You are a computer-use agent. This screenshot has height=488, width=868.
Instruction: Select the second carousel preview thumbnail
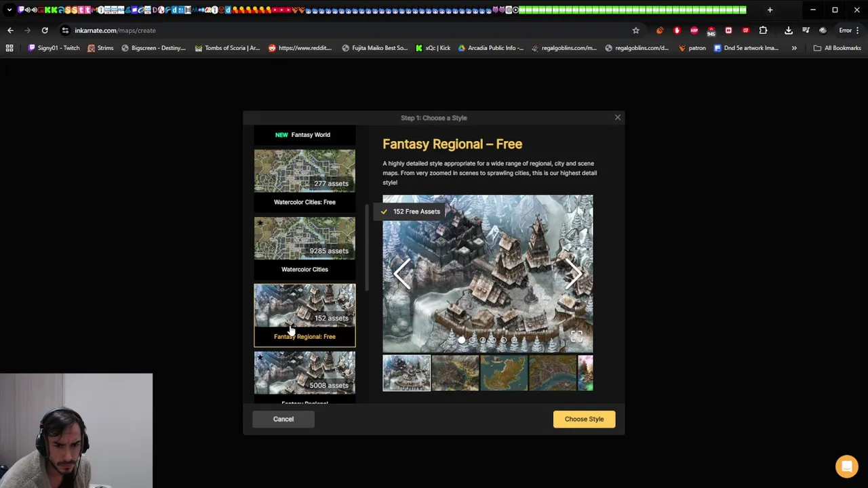click(x=455, y=373)
